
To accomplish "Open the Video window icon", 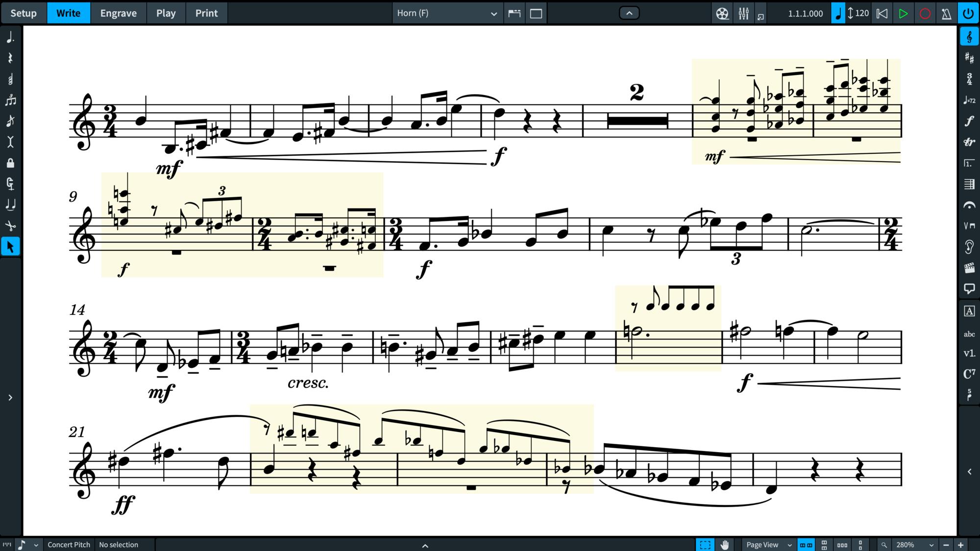I will point(722,13).
